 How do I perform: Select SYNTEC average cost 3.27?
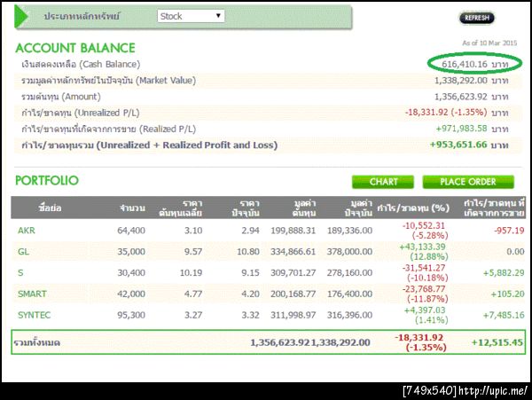193,315
